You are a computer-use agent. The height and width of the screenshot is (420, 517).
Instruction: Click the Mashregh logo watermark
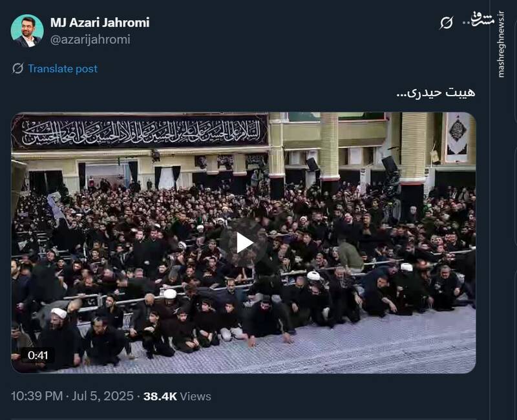pyautogui.click(x=483, y=19)
